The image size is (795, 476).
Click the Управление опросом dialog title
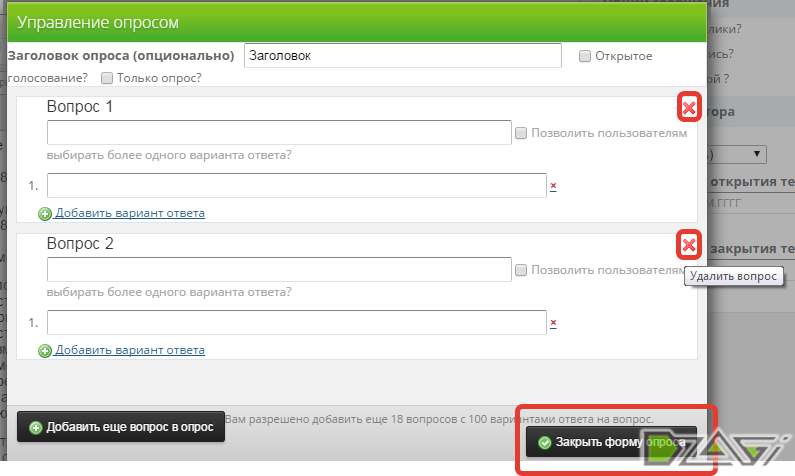pos(98,22)
